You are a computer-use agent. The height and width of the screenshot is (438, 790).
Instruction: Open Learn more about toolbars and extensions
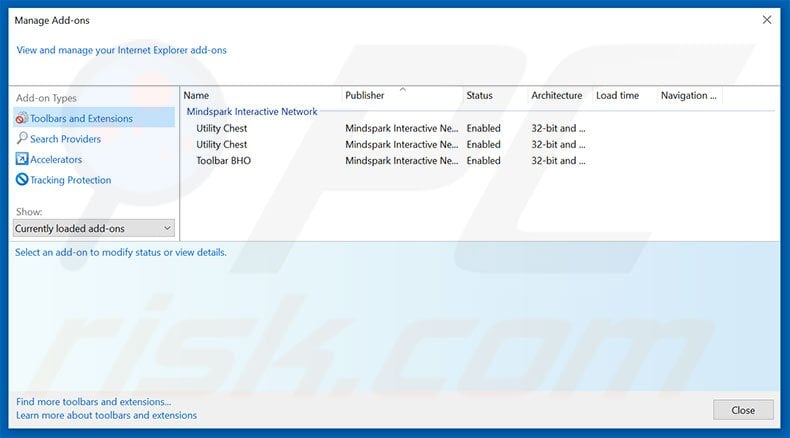(x=107, y=415)
